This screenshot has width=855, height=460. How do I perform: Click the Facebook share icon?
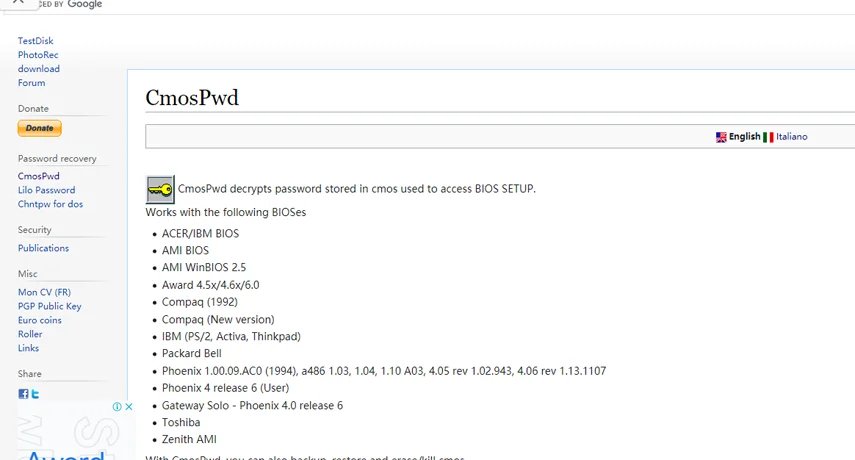click(x=23, y=394)
